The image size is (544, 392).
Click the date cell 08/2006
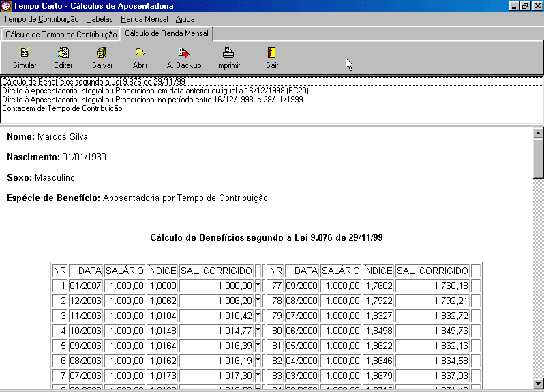click(x=86, y=361)
